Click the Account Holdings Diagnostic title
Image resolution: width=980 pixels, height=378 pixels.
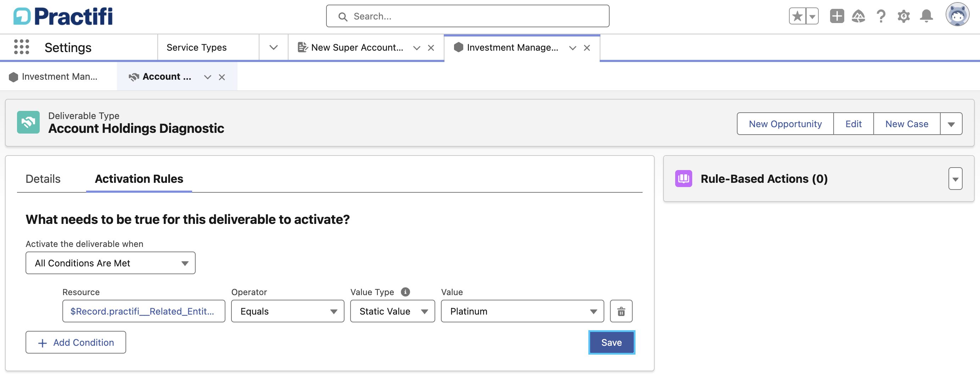pos(136,129)
